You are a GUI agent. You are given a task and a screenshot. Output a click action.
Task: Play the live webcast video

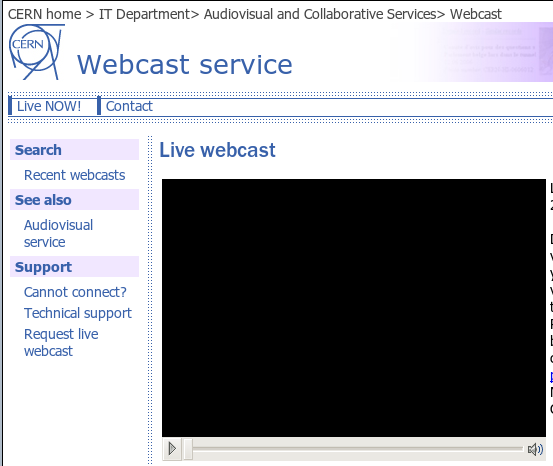[x=172, y=449]
